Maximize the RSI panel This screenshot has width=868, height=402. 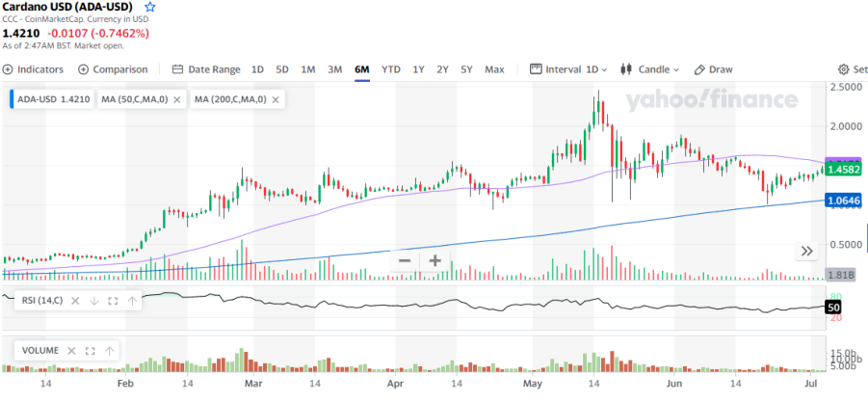pyautogui.click(x=113, y=301)
